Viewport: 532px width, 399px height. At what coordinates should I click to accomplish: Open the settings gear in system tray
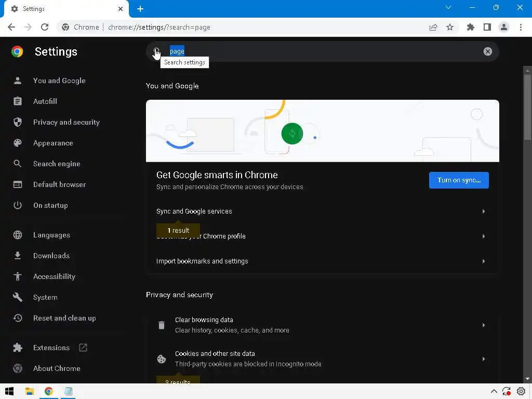[x=521, y=392]
